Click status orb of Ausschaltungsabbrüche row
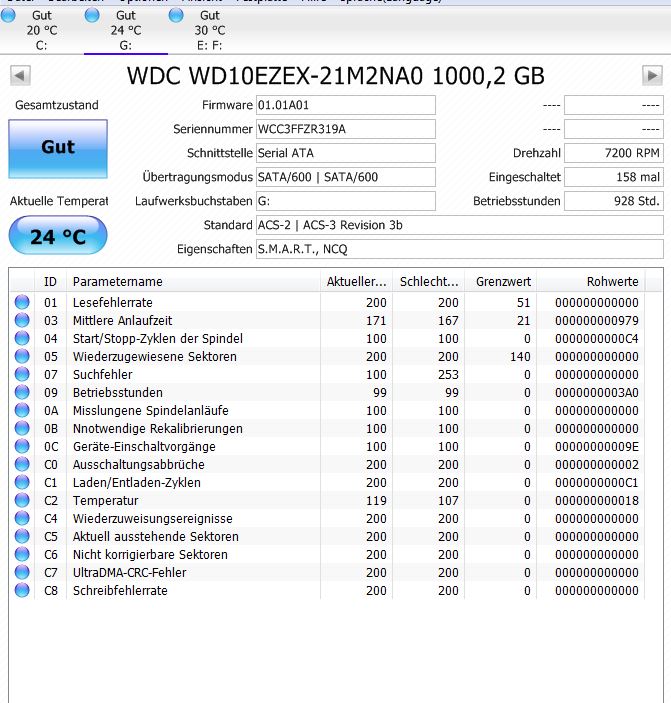The image size is (671, 703). pos(22,464)
